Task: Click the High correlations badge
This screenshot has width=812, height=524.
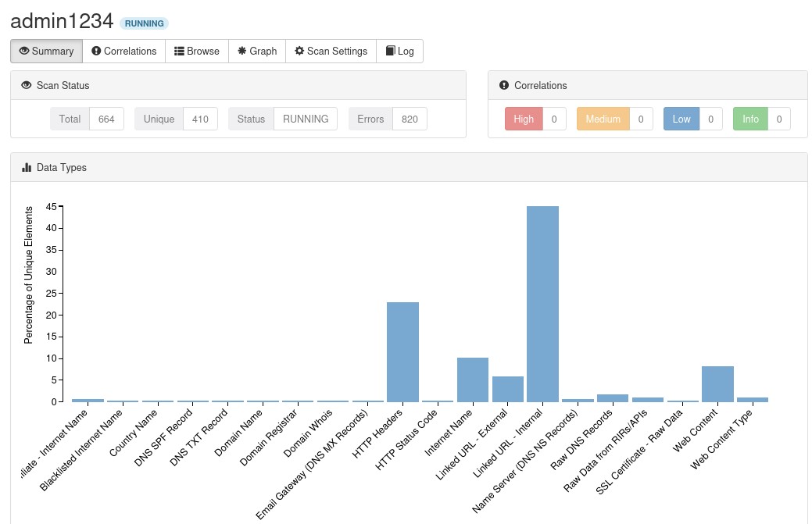Action: 524,119
